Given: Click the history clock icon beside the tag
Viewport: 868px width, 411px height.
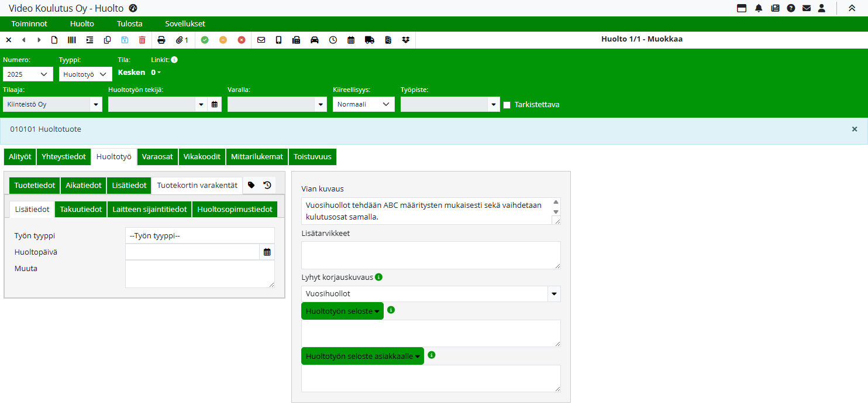Looking at the screenshot, I should tap(267, 185).
